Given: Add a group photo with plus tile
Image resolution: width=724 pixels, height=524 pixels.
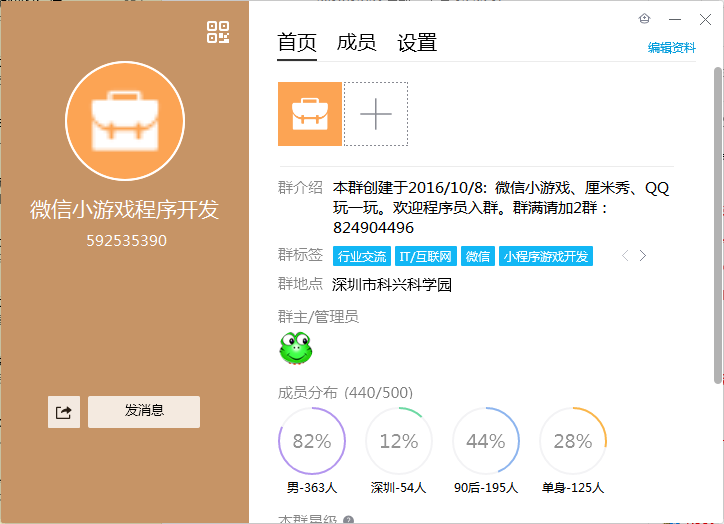Looking at the screenshot, I should click(376, 114).
